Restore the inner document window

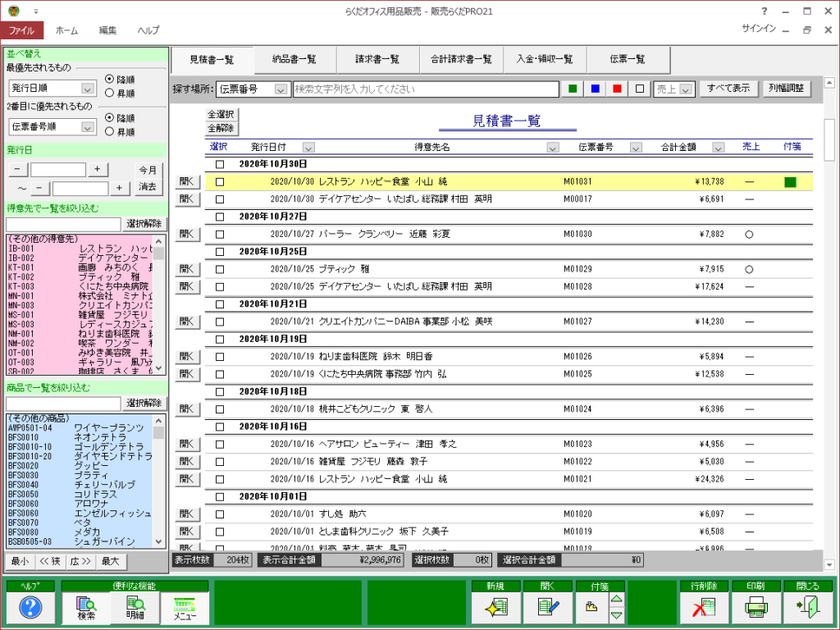pos(807,30)
